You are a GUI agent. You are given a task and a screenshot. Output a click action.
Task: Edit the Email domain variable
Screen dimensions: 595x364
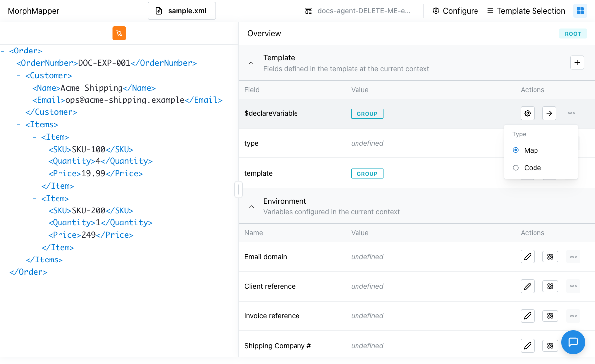coord(528,257)
